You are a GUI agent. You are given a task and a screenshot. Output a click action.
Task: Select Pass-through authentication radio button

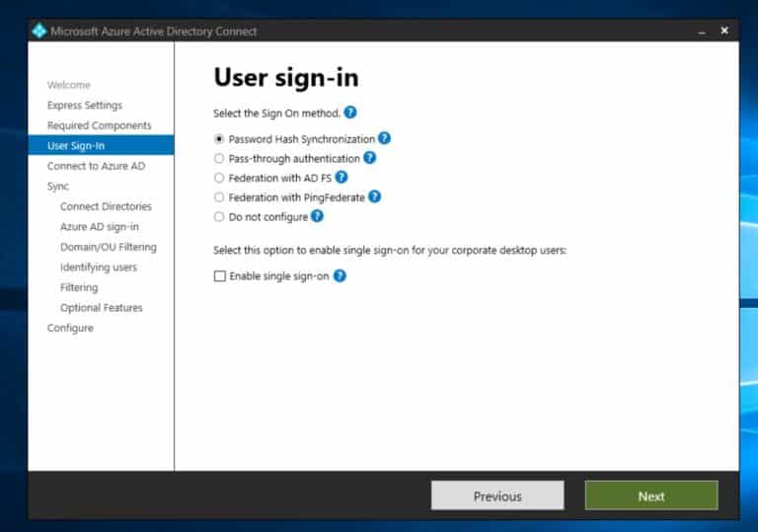tap(219, 158)
